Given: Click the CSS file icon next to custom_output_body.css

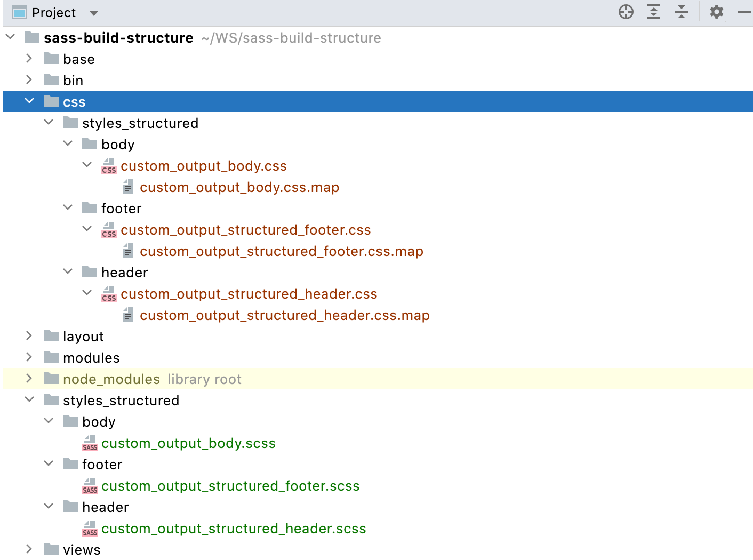Looking at the screenshot, I should tap(109, 166).
